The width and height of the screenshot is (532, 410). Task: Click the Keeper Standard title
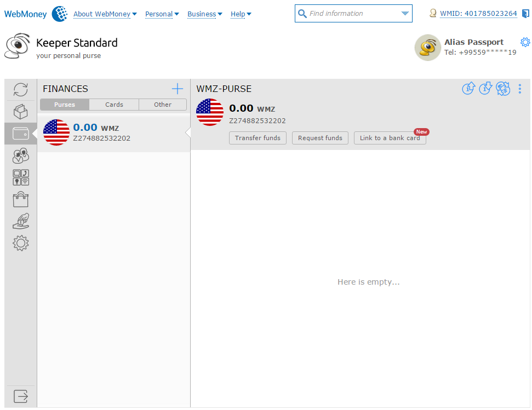[x=77, y=43]
